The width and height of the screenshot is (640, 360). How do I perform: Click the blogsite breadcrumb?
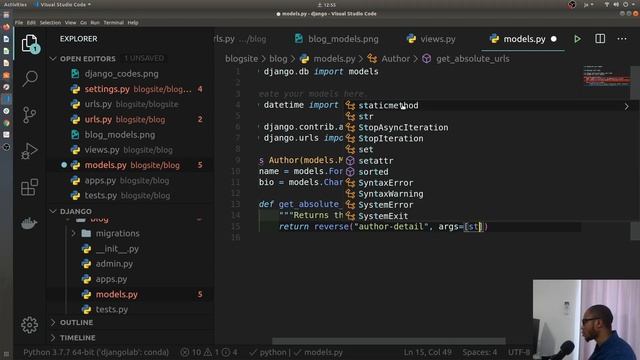pos(241,59)
